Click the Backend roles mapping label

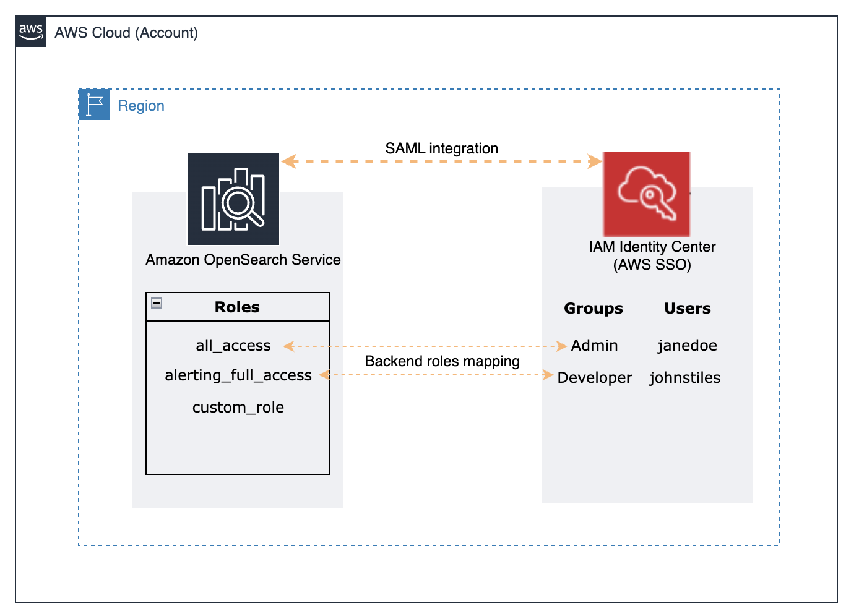click(442, 361)
